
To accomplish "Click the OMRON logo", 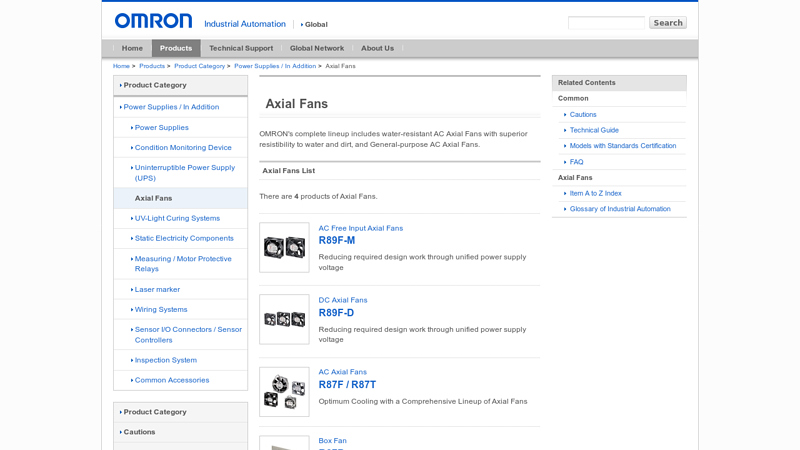I will coord(153,21).
